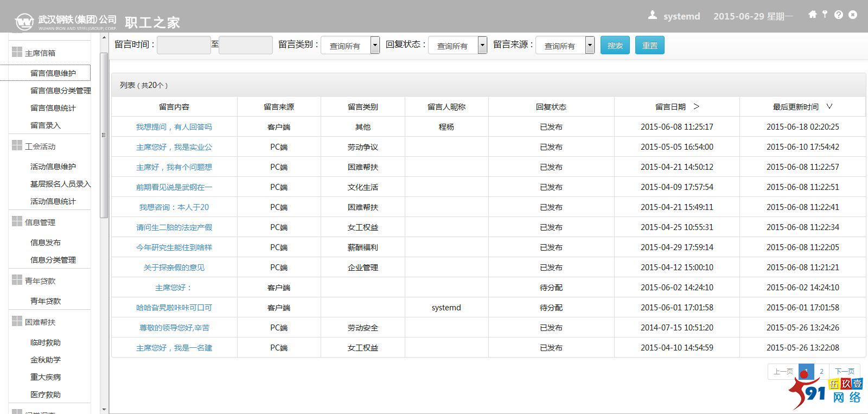The width and height of the screenshot is (868, 414).
Task: Click the circled X logout icon
Action: (853, 15)
